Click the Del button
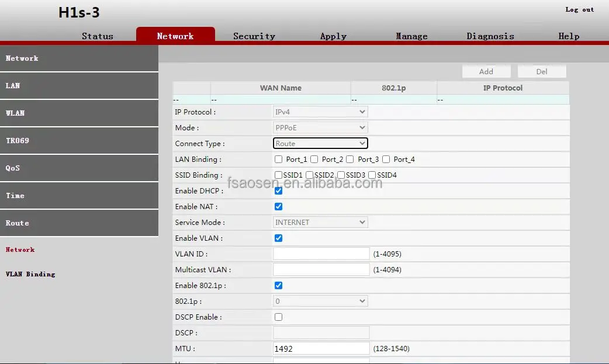609x364 pixels. [x=541, y=71]
